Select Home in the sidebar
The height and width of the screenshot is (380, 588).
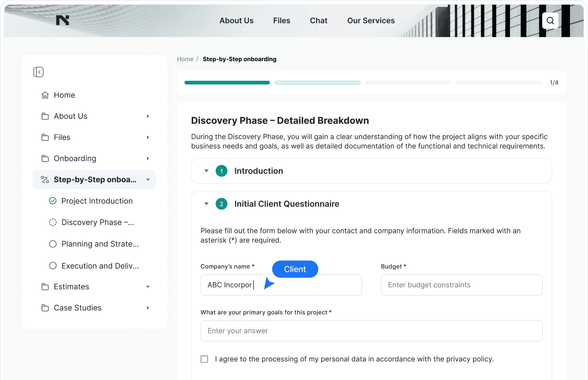coord(64,95)
